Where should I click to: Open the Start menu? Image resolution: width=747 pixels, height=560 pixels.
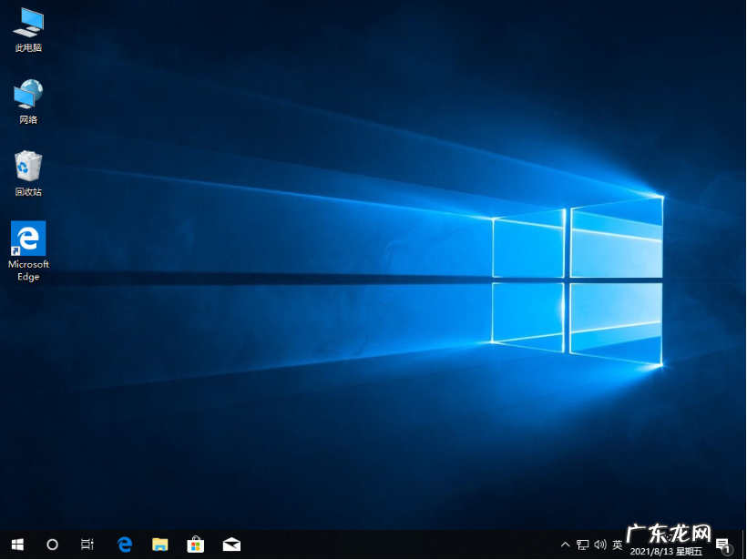[17, 545]
